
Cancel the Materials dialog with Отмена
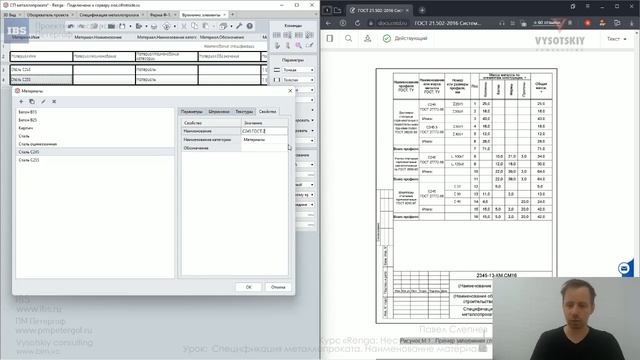(278, 287)
